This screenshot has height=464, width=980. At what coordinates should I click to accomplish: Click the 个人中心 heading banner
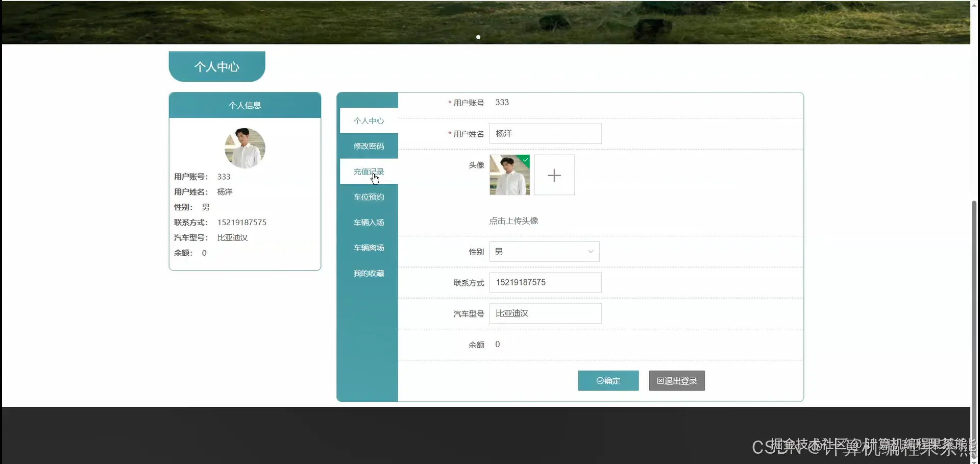tap(217, 66)
